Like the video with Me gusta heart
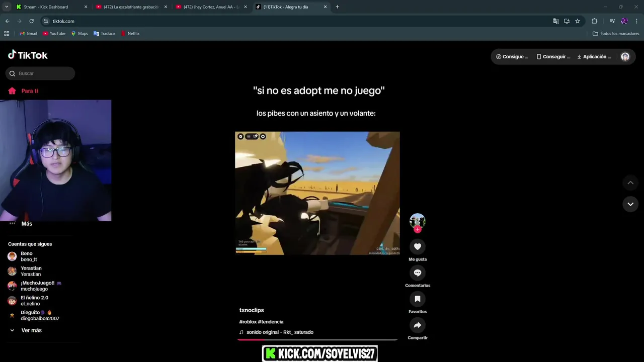 click(417, 246)
